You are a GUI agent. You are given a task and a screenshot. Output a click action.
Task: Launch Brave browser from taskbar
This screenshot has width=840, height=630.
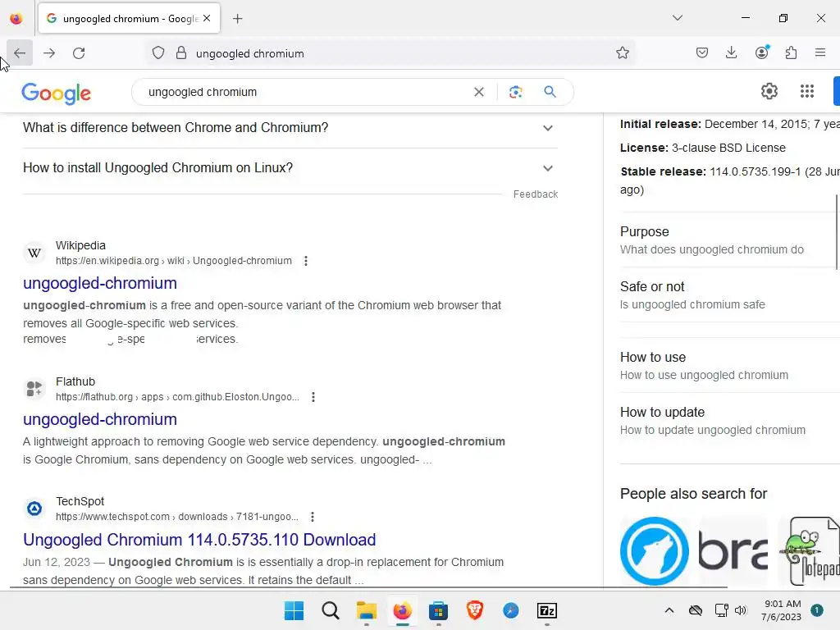[475, 610]
